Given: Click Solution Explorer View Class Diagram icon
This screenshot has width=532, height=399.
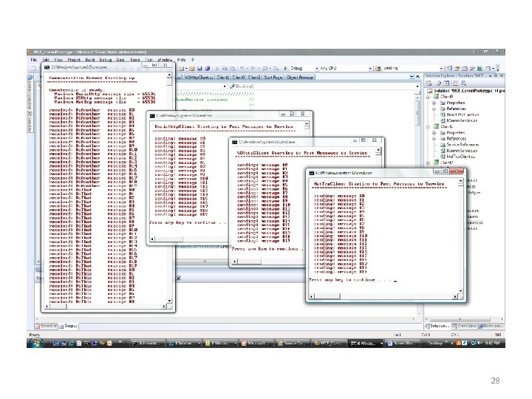Looking at the screenshot, I should (x=463, y=83).
